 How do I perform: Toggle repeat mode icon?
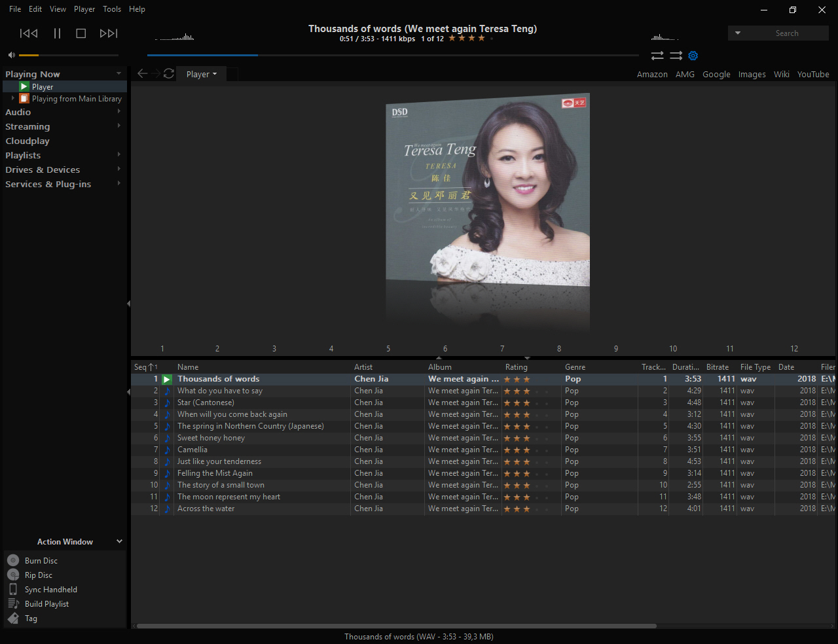[x=657, y=56]
